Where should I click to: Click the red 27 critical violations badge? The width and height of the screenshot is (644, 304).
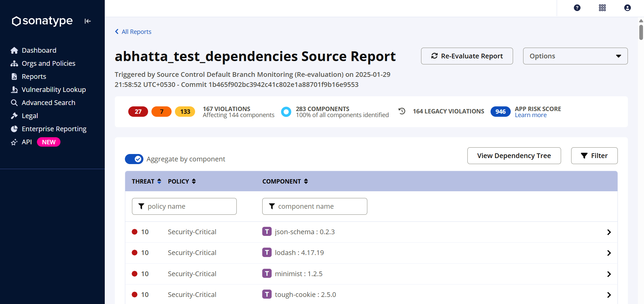[138, 112]
